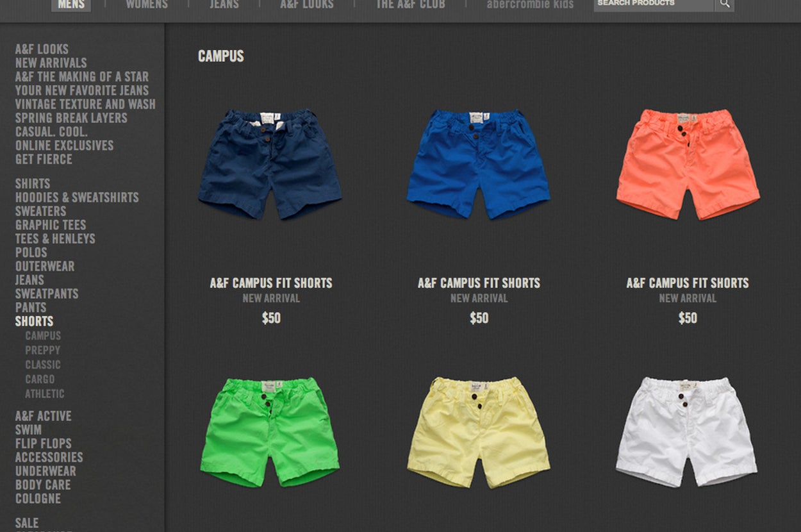Browse the Cologne category
Image resolution: width=801 pixels, height=532 pixels.
38,499
